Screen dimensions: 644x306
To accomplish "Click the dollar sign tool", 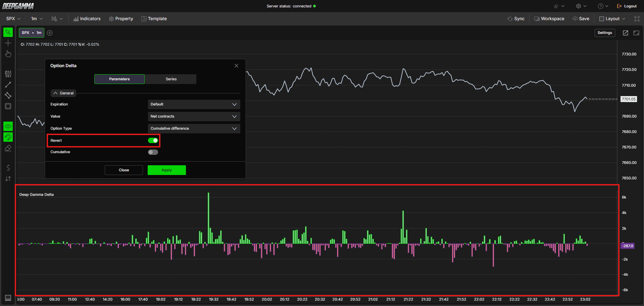I will 8,168.
